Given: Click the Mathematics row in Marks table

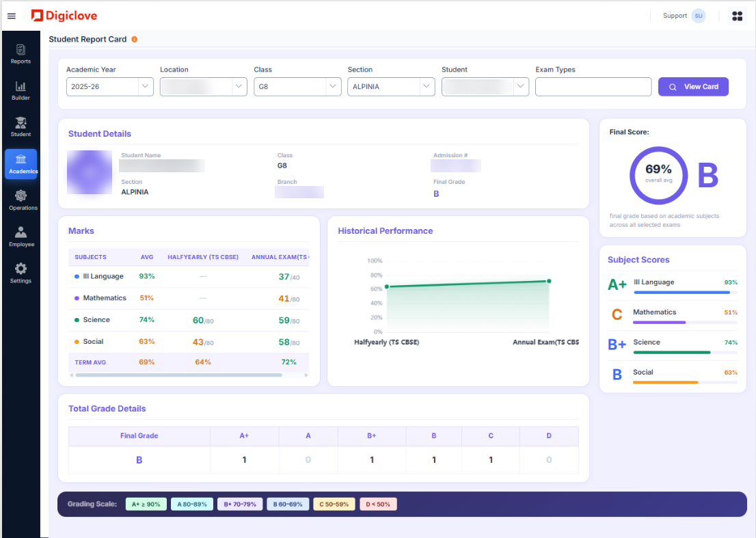Looking at the screenshot, I should click(189, 299).
